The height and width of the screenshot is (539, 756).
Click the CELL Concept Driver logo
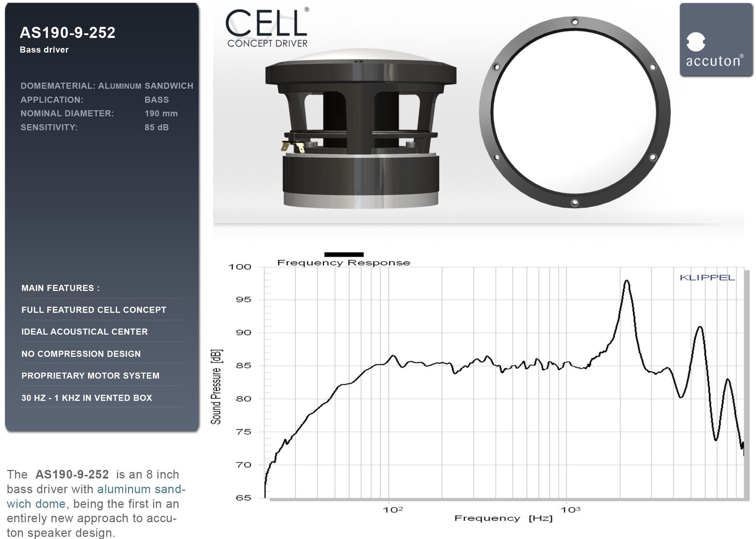click(267, 27)
